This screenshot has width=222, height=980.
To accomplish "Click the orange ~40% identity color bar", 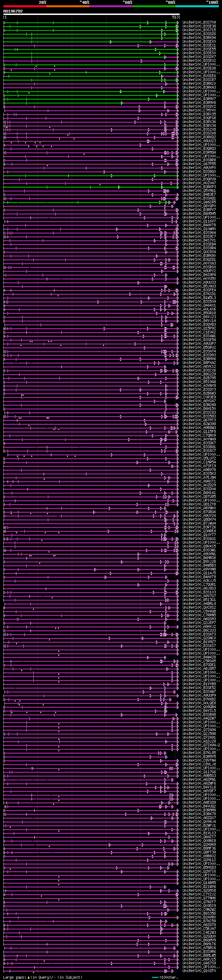I will tap(68, 6).
